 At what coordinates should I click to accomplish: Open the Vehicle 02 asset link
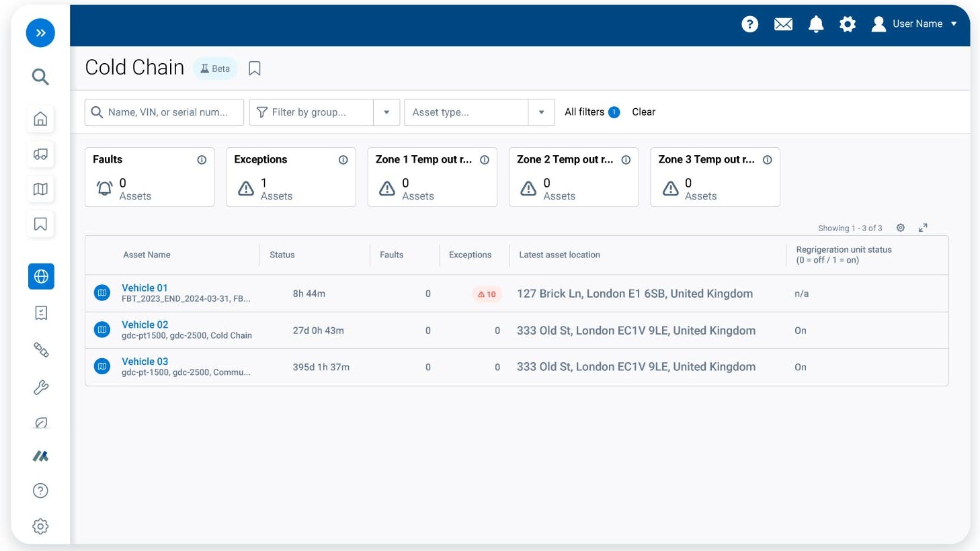tap(145, 325)
